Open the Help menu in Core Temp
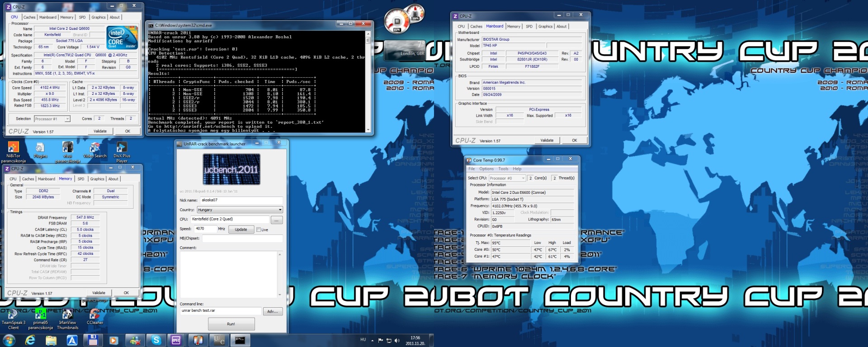The width and height of the screenshot is (868, 347). 517,169
